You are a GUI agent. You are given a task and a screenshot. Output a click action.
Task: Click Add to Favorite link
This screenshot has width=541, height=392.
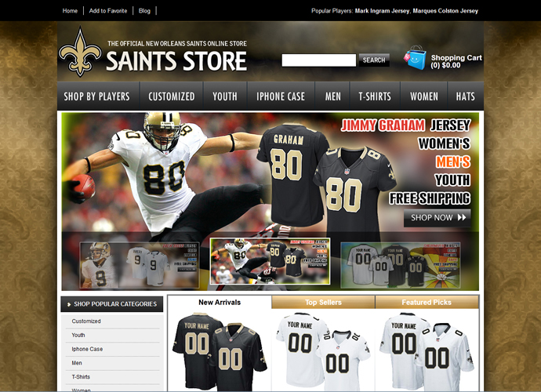108,11
